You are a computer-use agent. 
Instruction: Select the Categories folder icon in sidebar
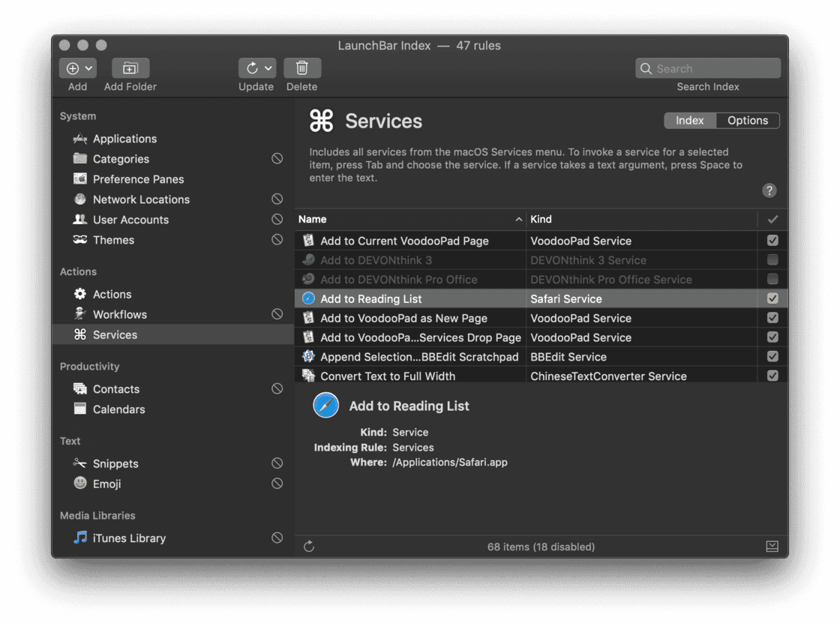point(80,158)
